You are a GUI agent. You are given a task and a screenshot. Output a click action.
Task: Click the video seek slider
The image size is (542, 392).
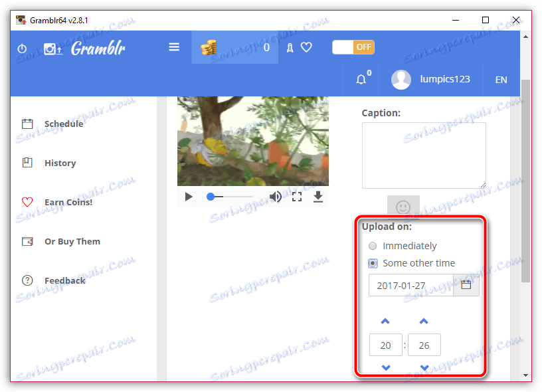230,197
